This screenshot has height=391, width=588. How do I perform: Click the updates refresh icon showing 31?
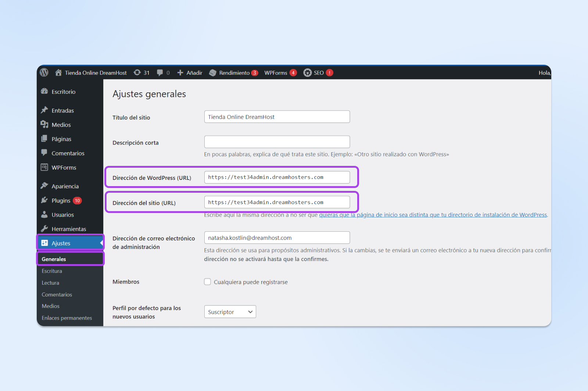(137, 72)
